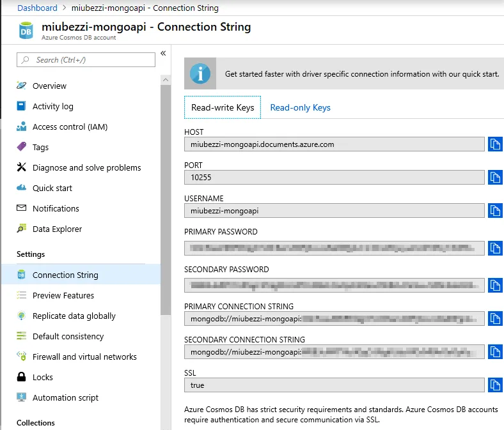504x430 pixels.
Task: Copy the HOST value to clipboard
Action: pos(495,144)
